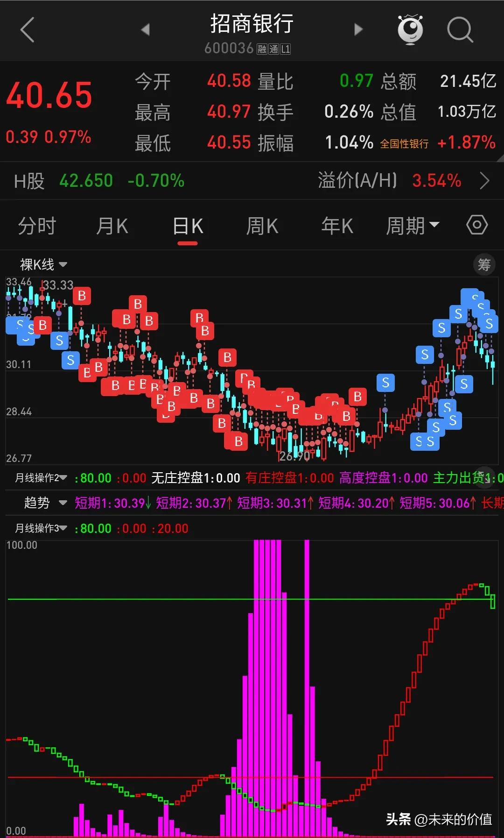Tap the 融 margin trading badge

262,49
